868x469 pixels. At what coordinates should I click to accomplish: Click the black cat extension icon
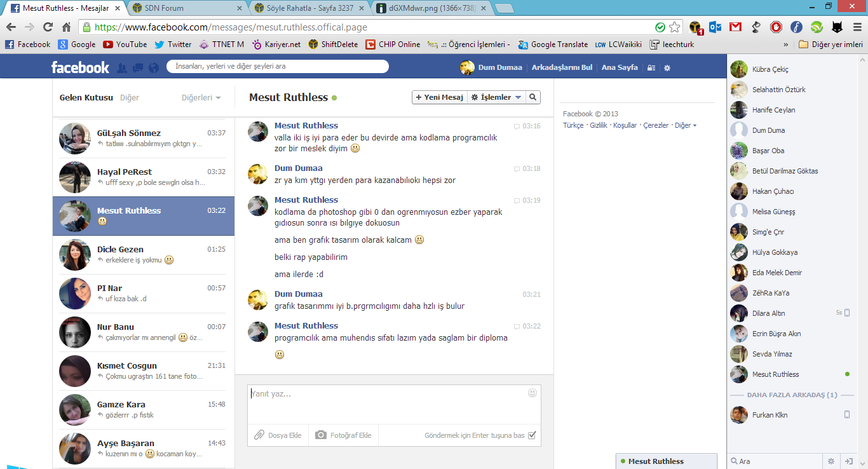pyautogui.click(x=837, y=27)
